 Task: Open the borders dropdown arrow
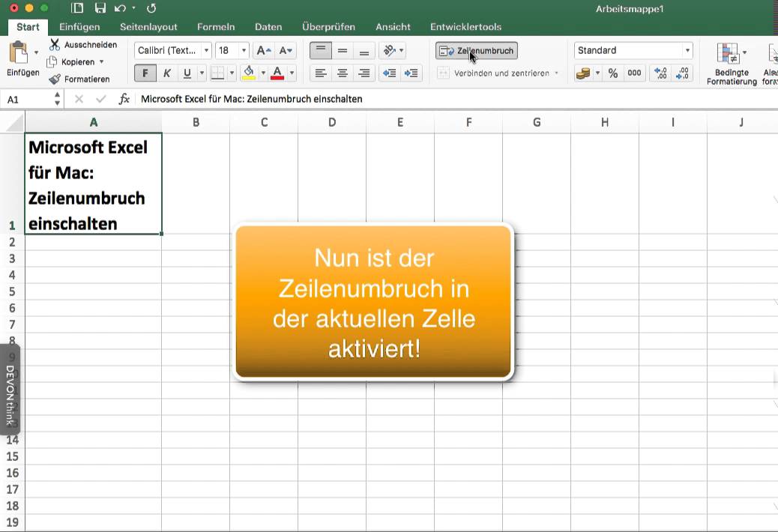[x=232, y=73]
